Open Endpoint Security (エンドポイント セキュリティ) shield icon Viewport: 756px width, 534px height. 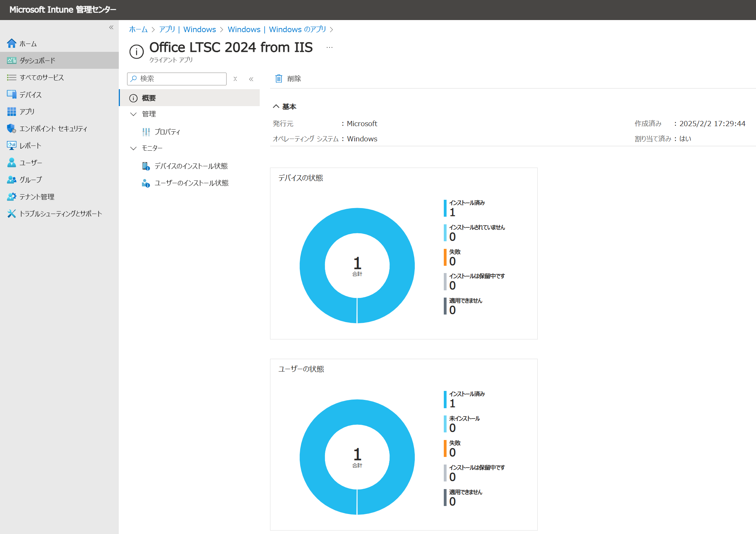(11, 129)
